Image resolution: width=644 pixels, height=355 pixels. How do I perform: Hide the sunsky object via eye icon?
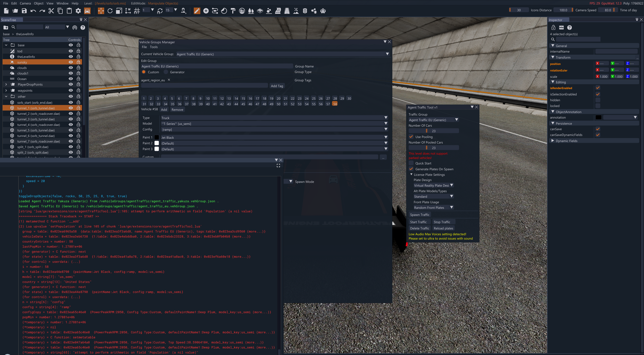(x=71, y=62)
